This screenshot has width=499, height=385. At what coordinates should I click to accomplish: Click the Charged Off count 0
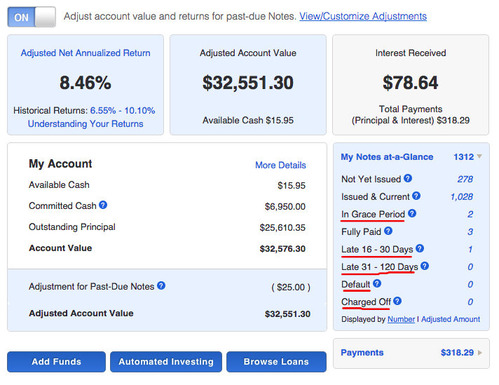click(470, 302)
